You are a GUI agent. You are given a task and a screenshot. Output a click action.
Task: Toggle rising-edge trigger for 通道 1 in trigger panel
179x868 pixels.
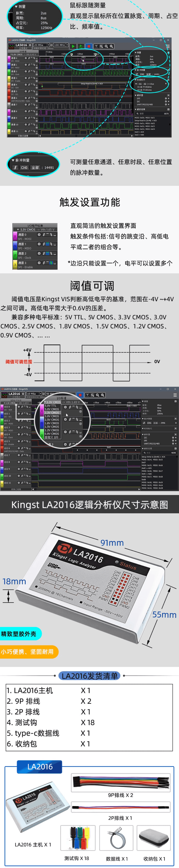pyautogui.click(x=43, y=244)
